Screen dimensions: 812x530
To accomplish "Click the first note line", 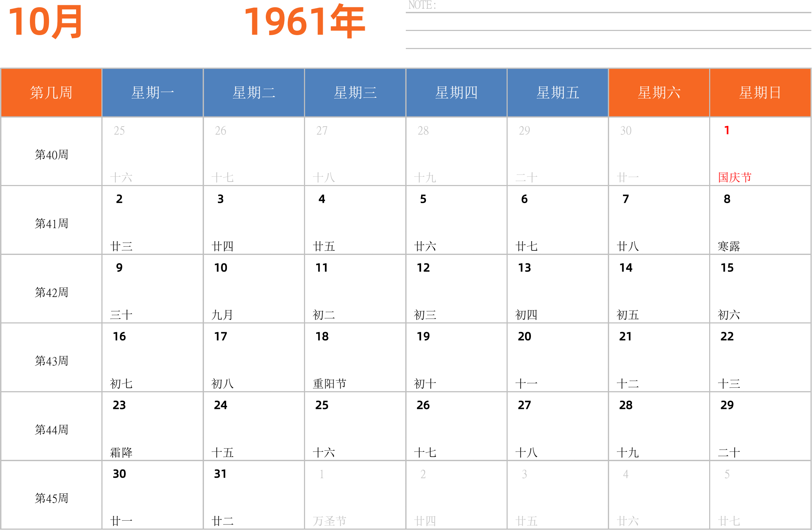I will [x=608, y=13].
